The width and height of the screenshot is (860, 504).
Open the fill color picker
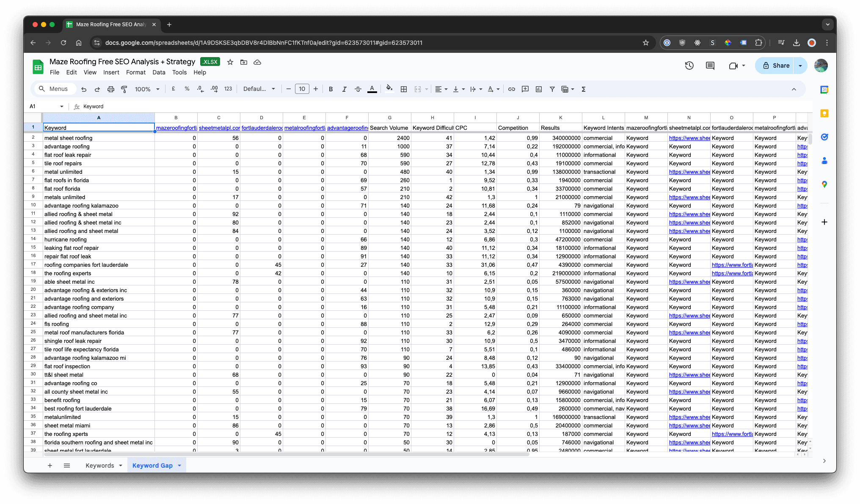389,89
